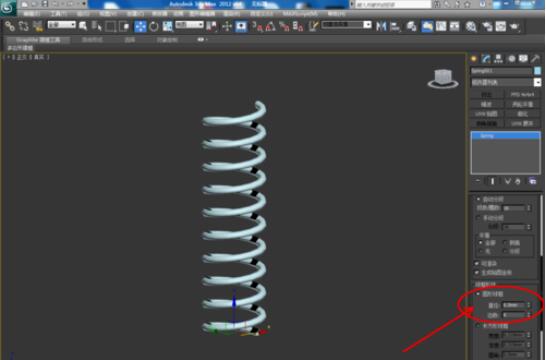Open the Layer Manager icon
The image size is (546, 360).
coord(411,26)
